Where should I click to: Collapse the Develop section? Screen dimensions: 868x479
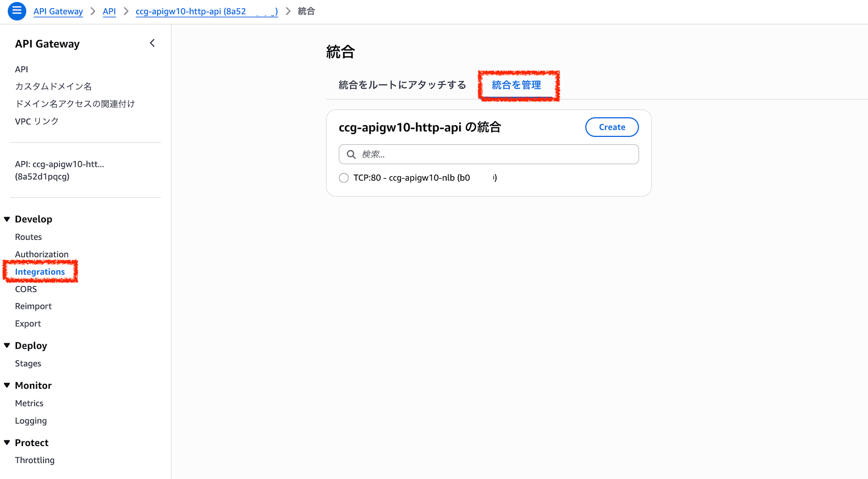pyautogui.click(x=7, y=219)
